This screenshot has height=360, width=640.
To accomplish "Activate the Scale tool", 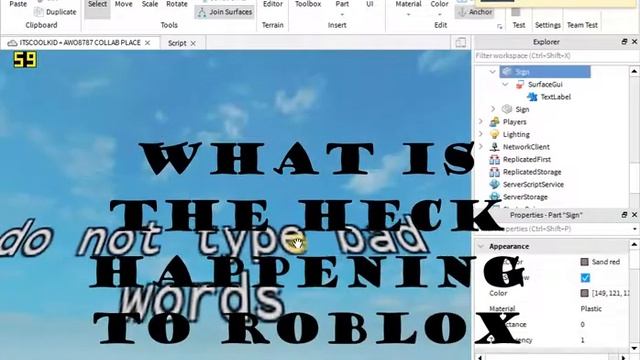I will tap(150, 5).
